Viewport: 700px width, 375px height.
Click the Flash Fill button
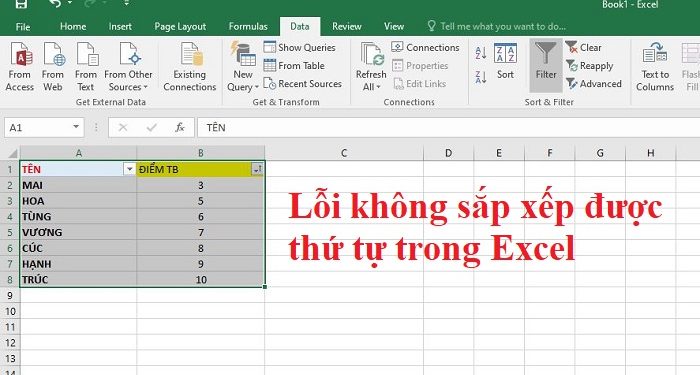click(691, 67)
